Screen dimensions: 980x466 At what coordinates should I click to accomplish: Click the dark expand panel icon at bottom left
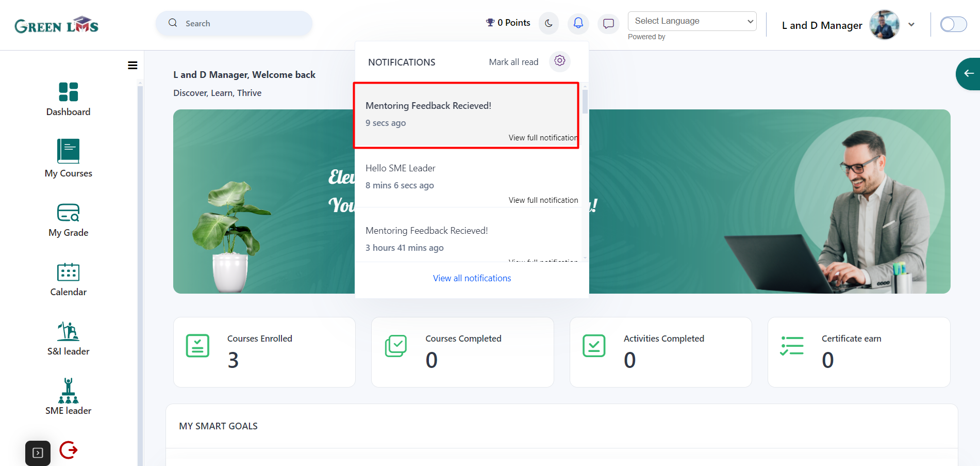pyautogui.click(x=38, y=453)
